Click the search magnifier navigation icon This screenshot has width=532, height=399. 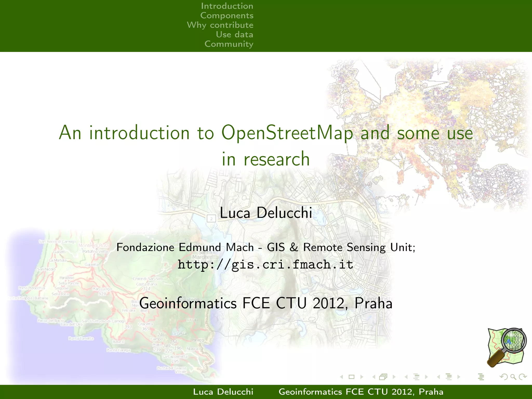coord(513,377)
